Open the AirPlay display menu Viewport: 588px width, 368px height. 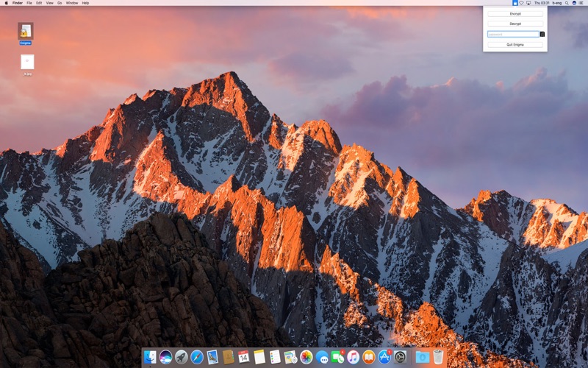pyautogui.click(x=528, y=3)
